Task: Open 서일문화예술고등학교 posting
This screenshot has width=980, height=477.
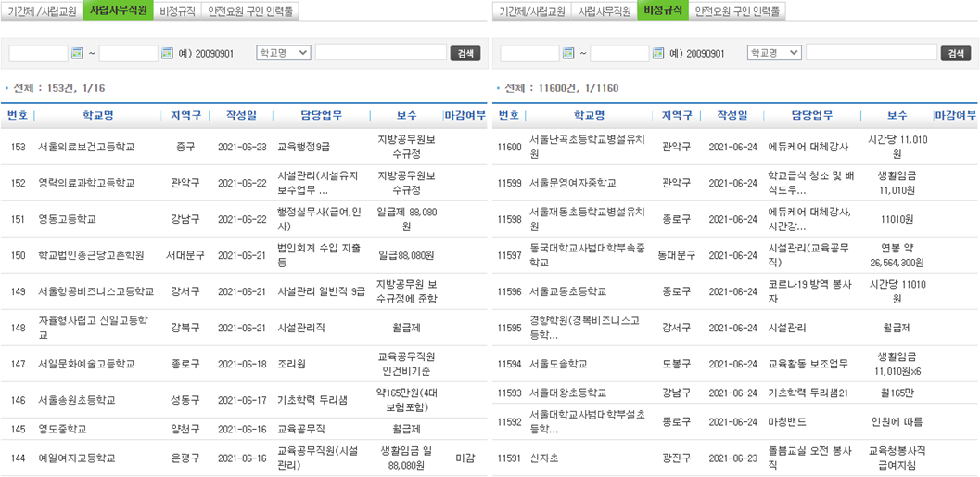Action: click(x=86, y=364)
